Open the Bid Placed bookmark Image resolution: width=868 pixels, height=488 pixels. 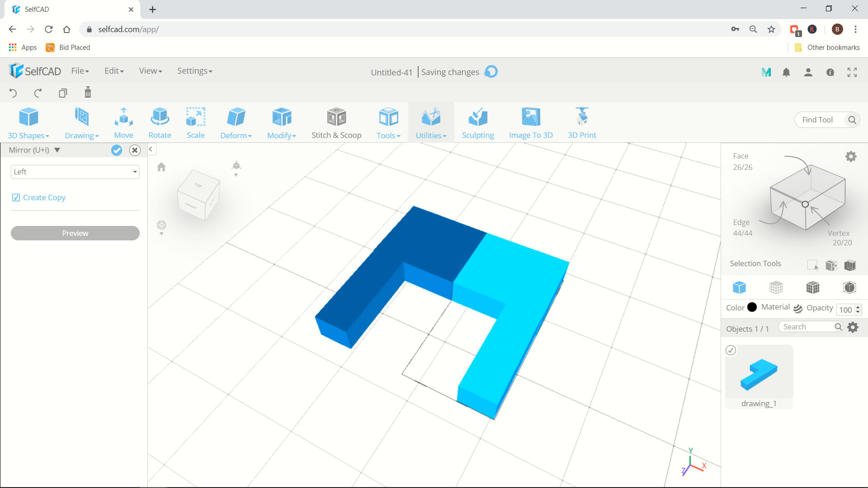(x=68, y=47)
